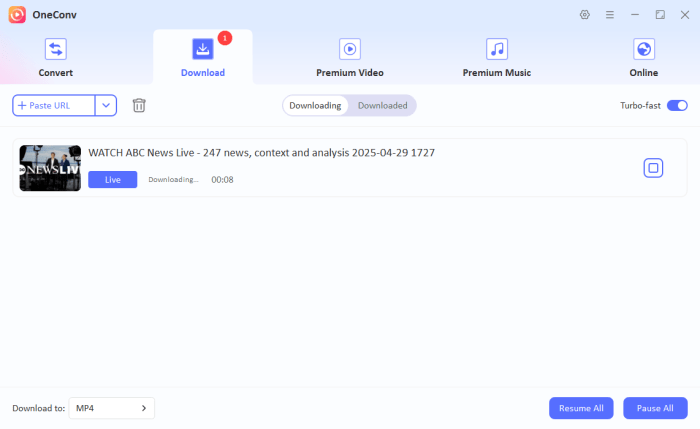Open the Premium Music tab icon
Viewport: 700px width, 429px height.
(496, 49)
